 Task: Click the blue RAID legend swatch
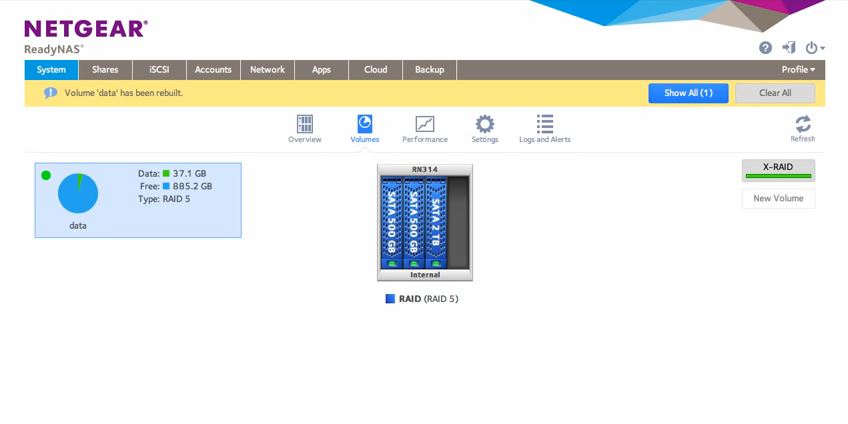(390, 299)
